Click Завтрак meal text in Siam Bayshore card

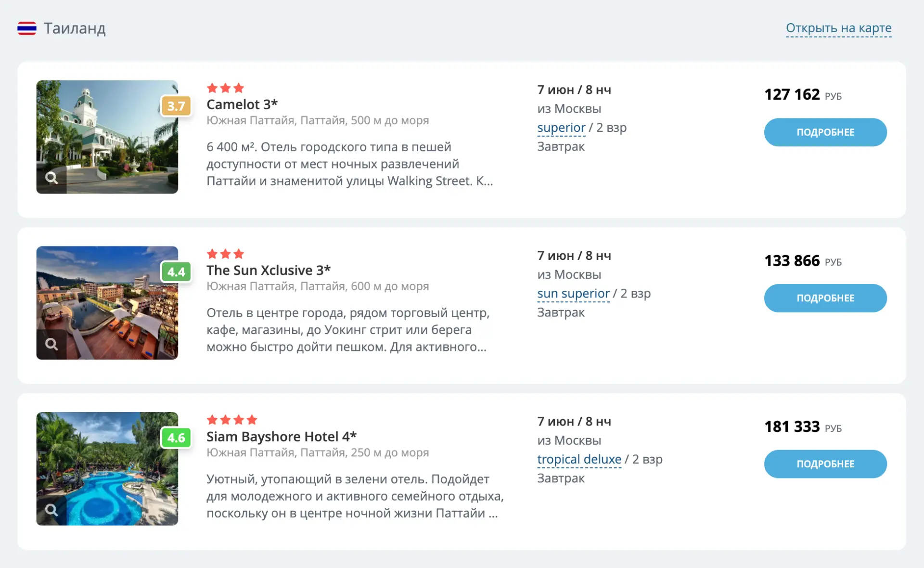pyautogui.click(x=561, y=478)
